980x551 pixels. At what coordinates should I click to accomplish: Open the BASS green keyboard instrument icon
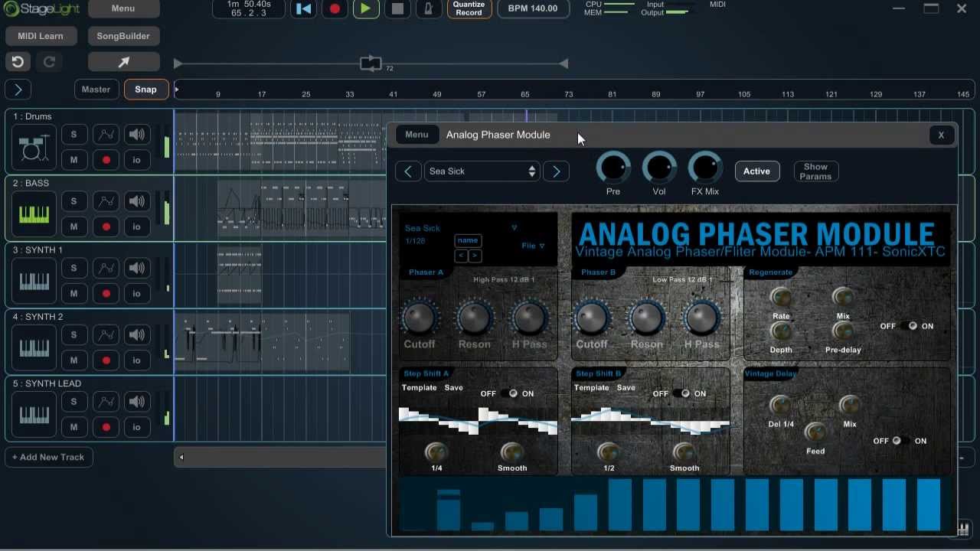pos(34,214)
